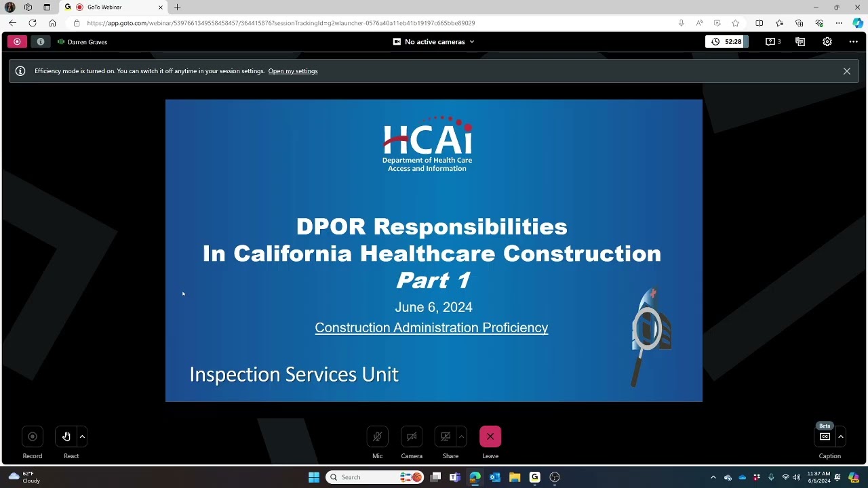Toggle the Camera button
This screenshot has width=868, height=488.
(x=412, y=436)
